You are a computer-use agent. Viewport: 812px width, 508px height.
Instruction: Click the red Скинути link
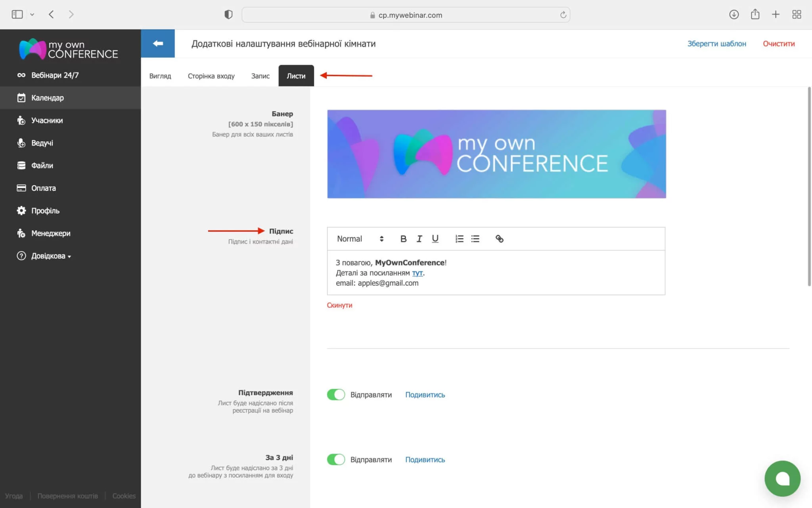click(339, 305)
